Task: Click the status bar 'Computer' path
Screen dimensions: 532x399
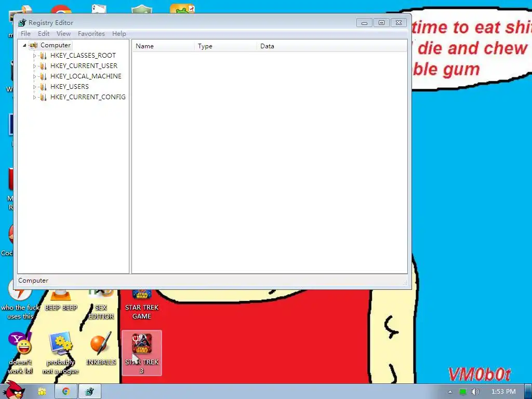Action: [33, 281]
